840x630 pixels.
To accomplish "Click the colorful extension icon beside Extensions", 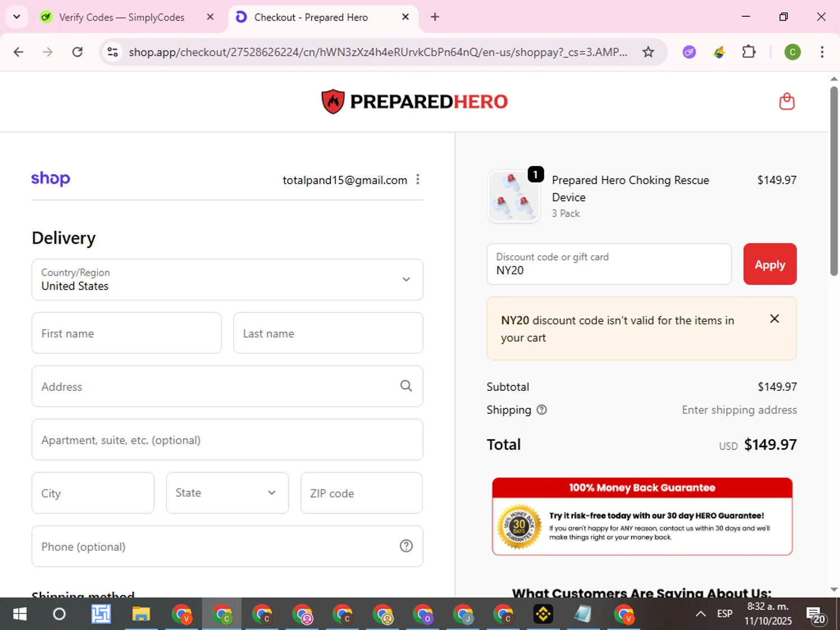I will pos(719,52).
